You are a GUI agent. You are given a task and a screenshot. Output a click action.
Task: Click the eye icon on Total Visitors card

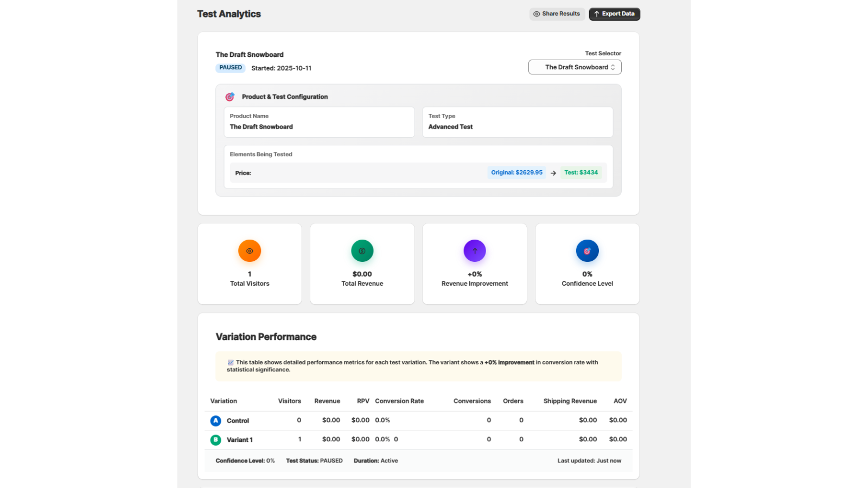click(250, 251)
